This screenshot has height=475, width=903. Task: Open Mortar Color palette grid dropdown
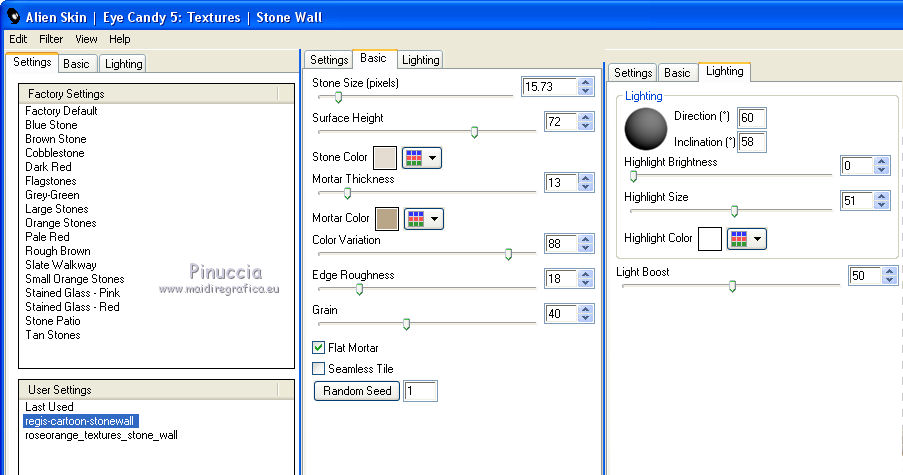(424, 219)
